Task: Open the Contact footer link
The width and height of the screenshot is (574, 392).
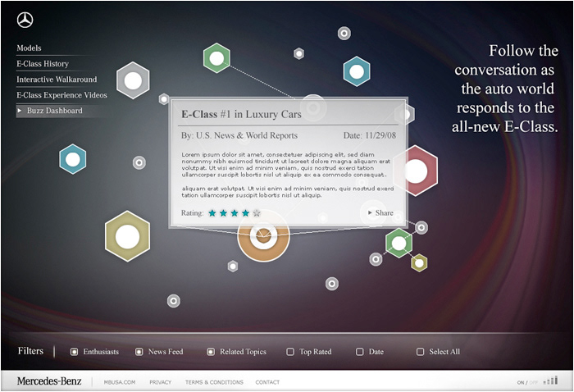Action: pos(267,382)
